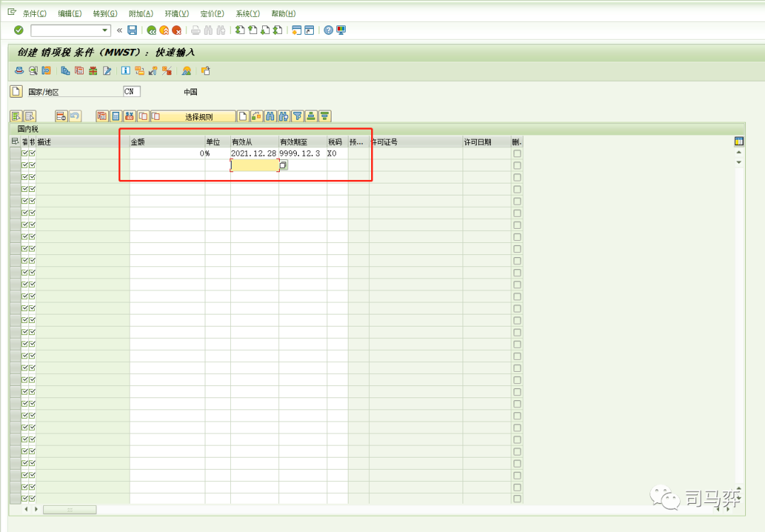Click the highlighted 有效从 cell in second row
Screen dimensions: 765x532
[x=255, y=166]
